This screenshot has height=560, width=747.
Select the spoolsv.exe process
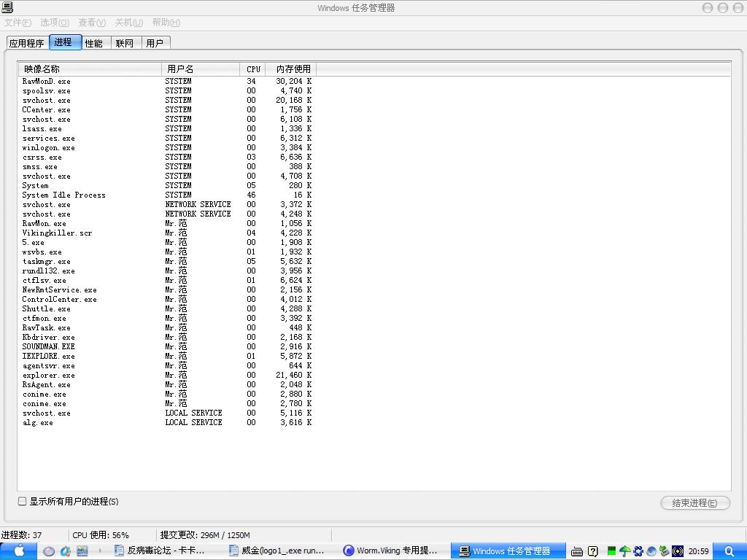[x=167, y=91]
